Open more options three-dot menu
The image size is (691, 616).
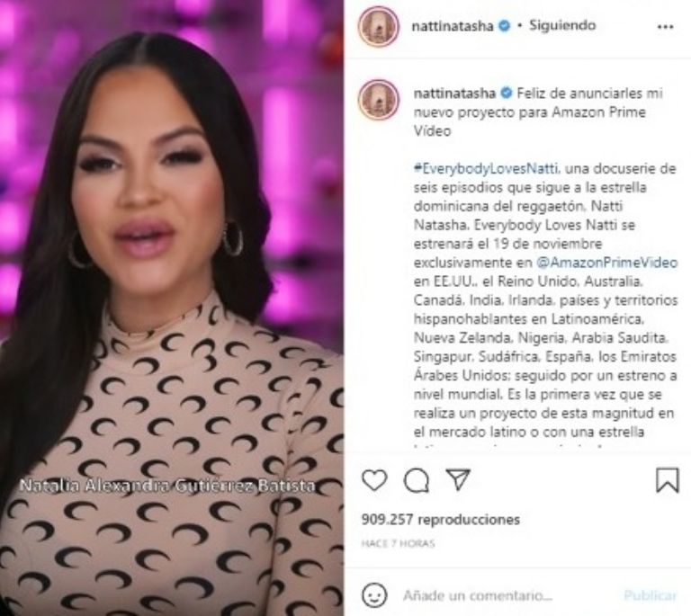[665, 27]
